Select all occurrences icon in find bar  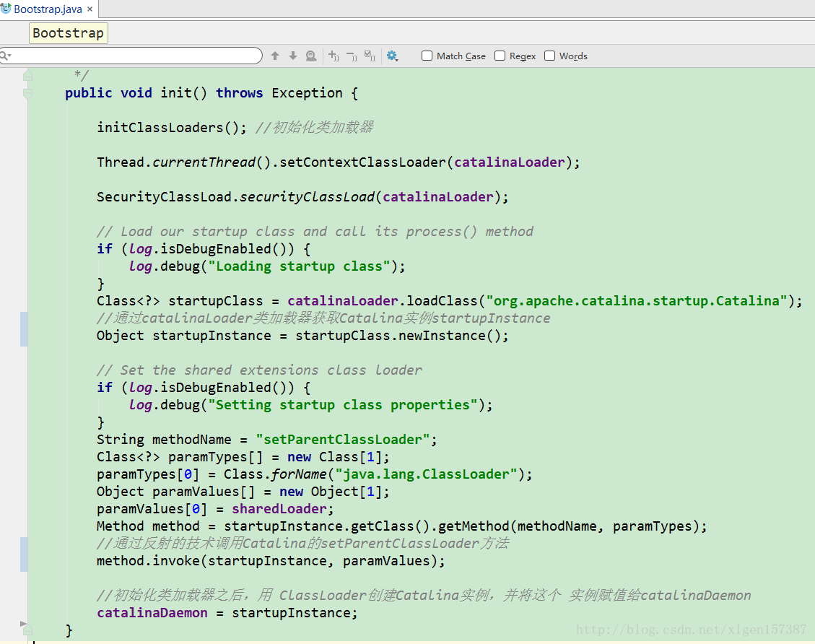(370, 56)
